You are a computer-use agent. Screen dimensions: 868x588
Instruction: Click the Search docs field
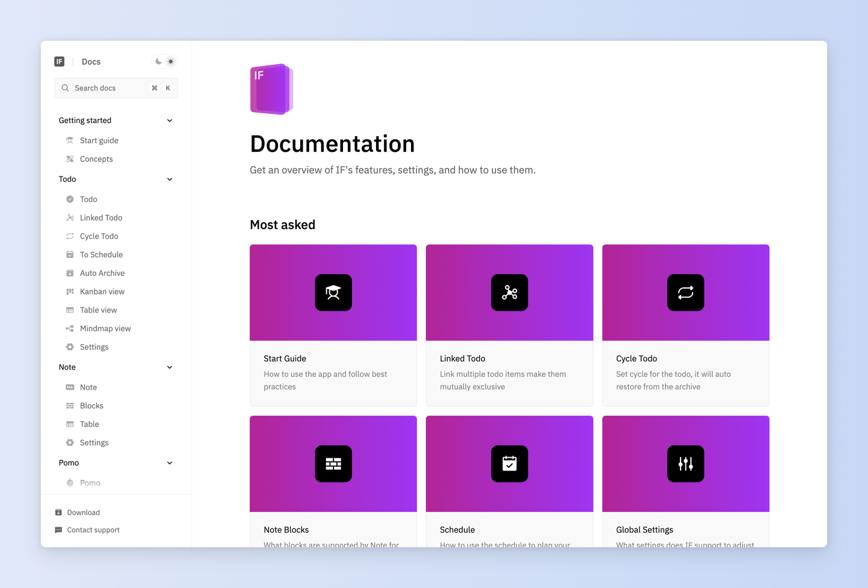116,88
